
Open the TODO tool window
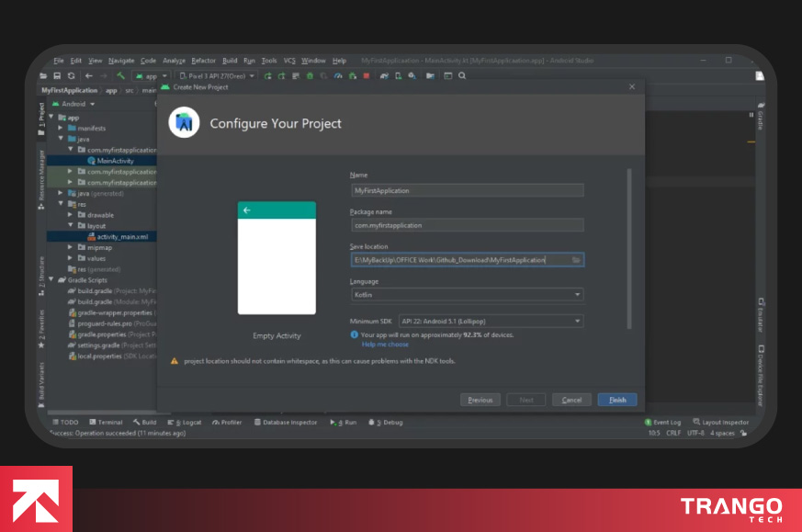click(67, 422)
